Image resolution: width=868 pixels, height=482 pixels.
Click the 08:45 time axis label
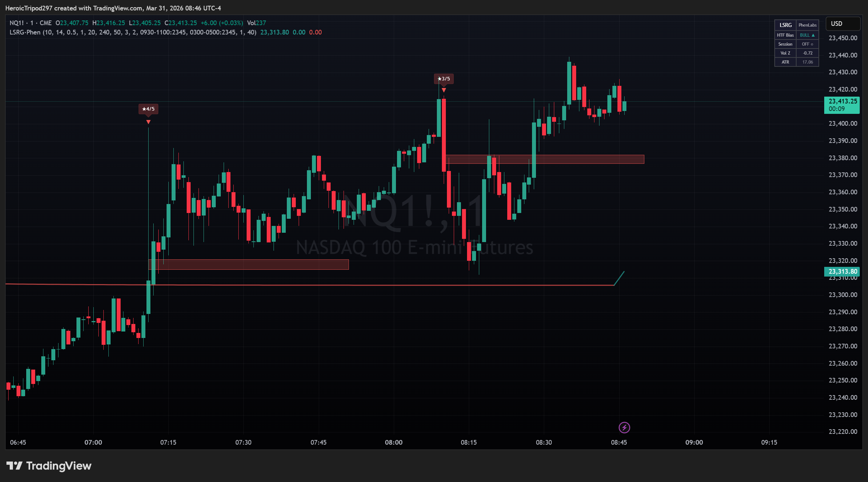click(619, 442)
